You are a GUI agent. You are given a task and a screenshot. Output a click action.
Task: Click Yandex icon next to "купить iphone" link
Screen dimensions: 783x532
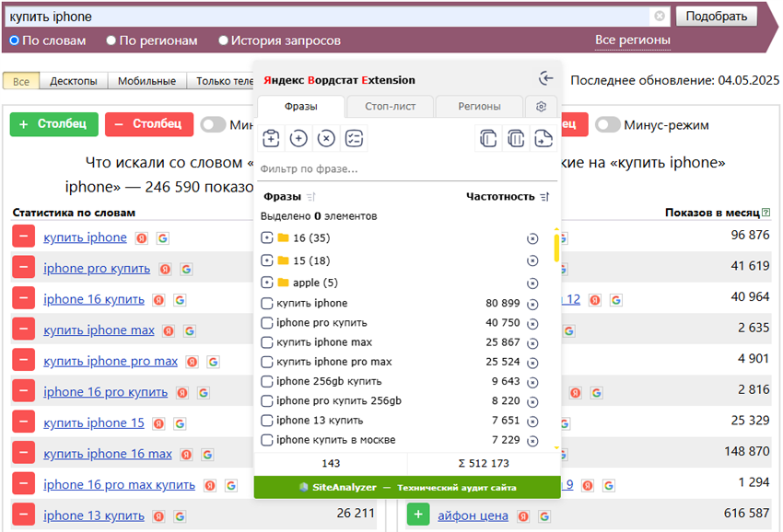click(142, 238)
